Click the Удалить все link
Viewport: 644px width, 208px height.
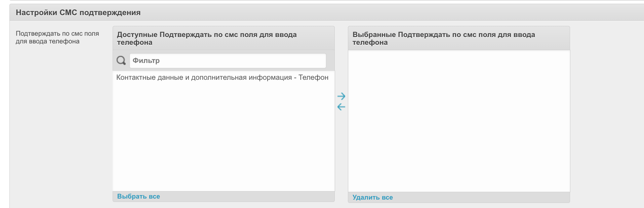[x=372, y=198]
